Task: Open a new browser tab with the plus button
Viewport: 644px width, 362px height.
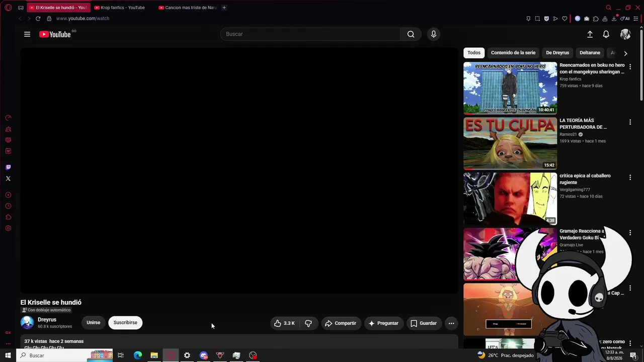Action: [x=224, y=8]
